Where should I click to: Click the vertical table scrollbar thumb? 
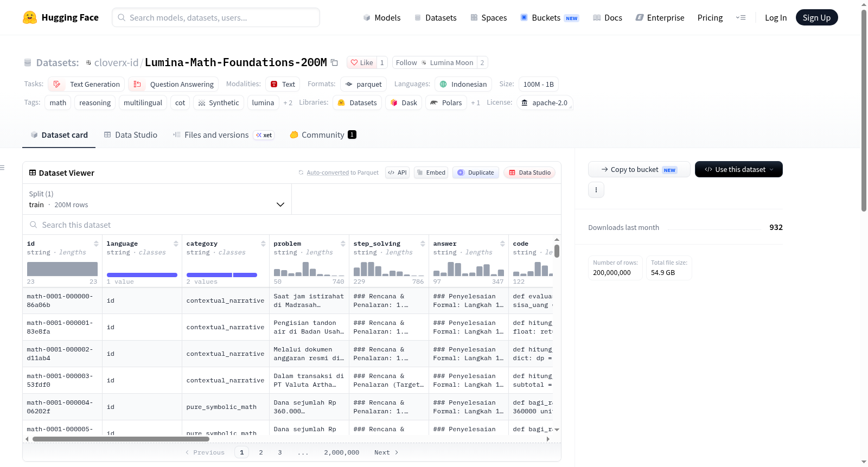[x=557, y=251]
